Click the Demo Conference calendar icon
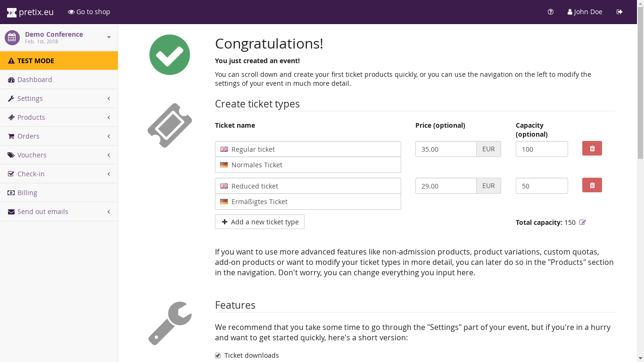Screen dimensions: 644x362 [12, 38]
